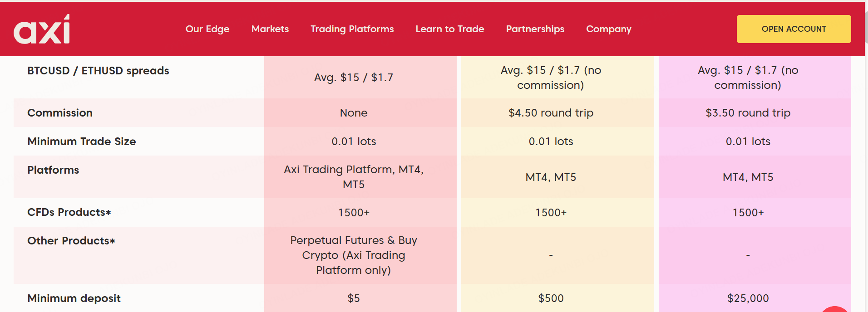
Task: Open the Markets menu
Action: pyautogui.click(x=270, y=29)
